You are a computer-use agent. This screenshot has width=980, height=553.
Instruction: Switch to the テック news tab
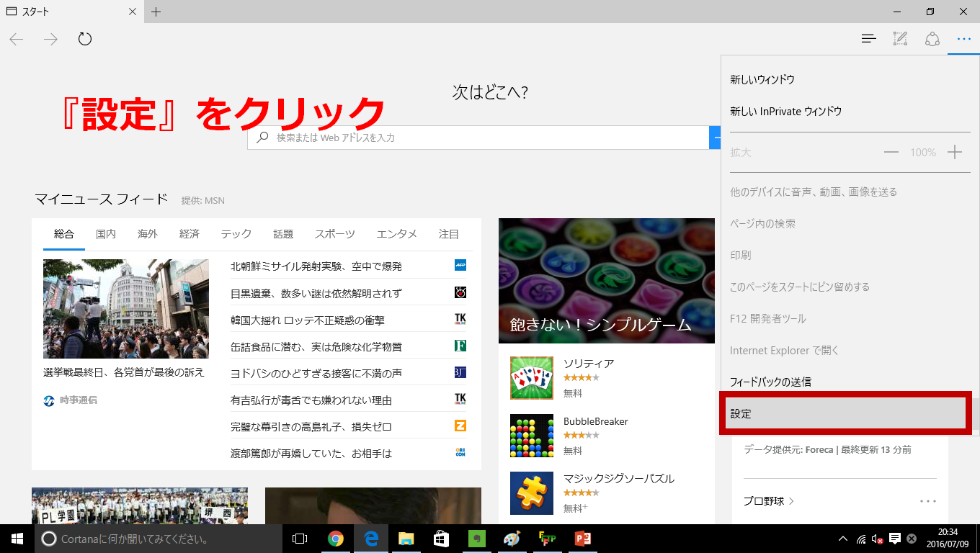point(236,234)
